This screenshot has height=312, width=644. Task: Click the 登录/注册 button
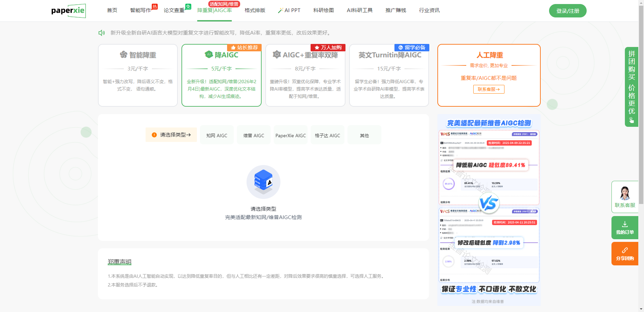coord(568,11)
